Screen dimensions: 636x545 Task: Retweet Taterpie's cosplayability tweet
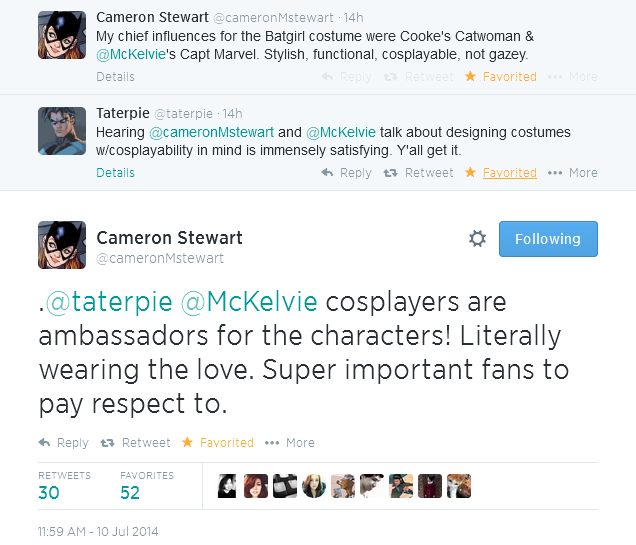(418, 173)
